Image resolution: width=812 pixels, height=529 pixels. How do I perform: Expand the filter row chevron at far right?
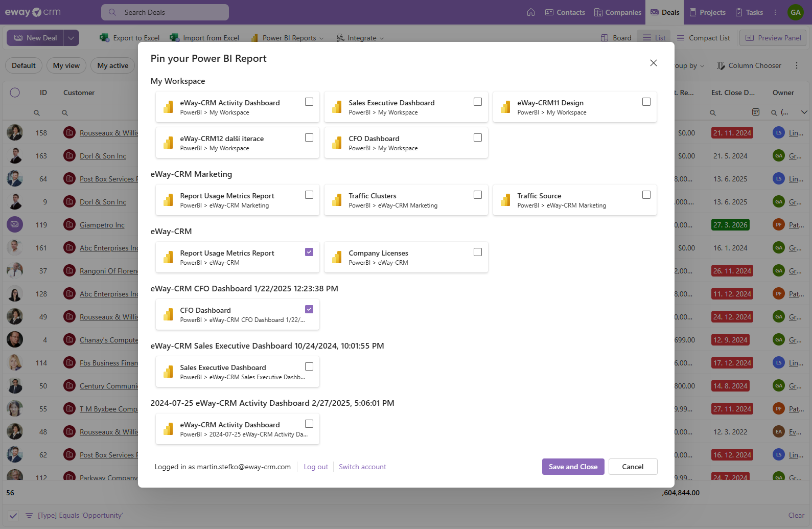coord(804,112)
